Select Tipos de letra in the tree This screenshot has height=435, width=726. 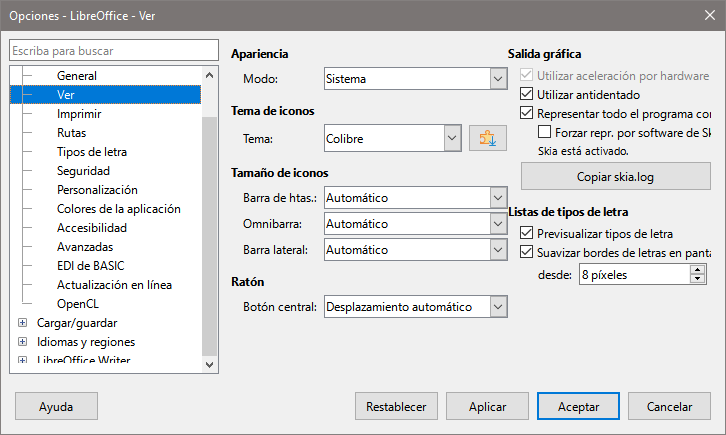click(x=92, y=151)
